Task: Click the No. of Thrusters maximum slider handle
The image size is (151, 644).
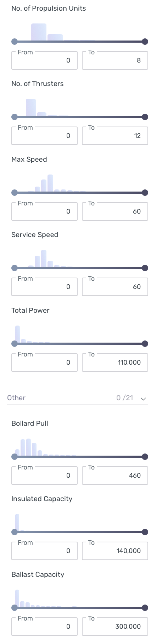Action: [145, 117]
